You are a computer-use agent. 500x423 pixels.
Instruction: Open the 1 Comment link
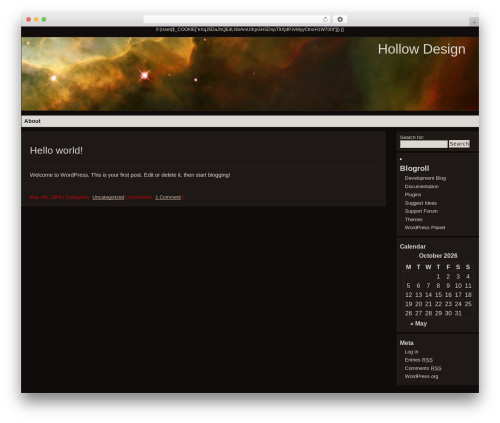(168, 197)
